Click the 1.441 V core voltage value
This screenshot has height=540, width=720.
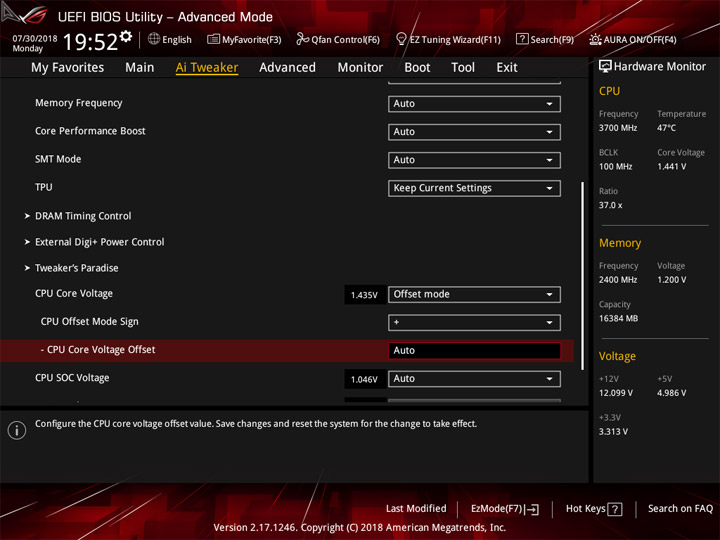coord(672,166)
